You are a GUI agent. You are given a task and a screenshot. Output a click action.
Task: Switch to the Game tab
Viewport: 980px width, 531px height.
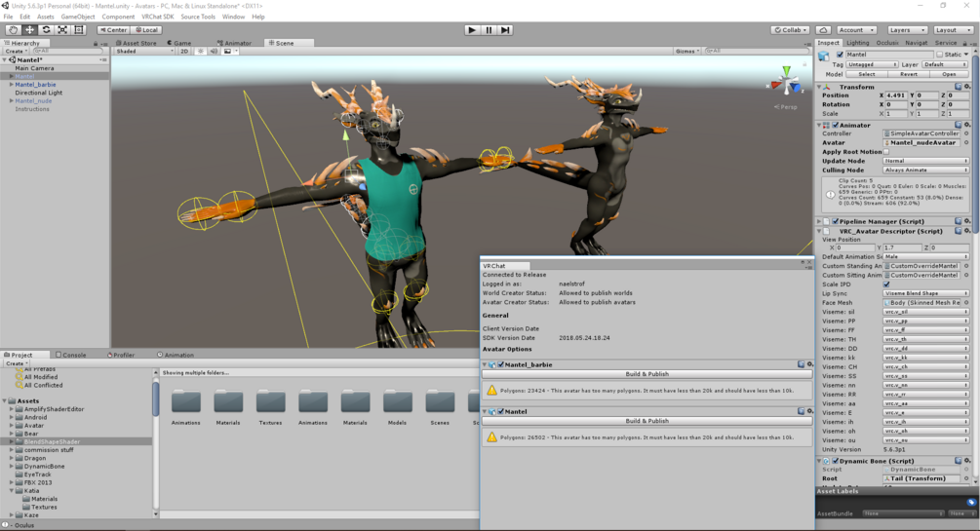[x=179, y=43]
